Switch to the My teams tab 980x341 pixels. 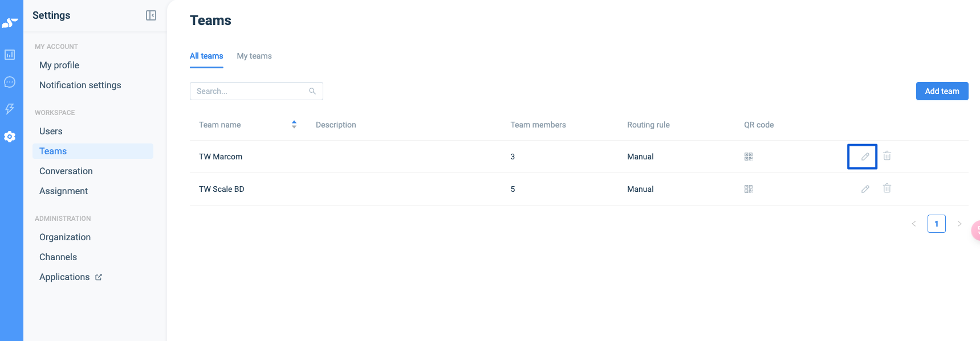point(254,56)
